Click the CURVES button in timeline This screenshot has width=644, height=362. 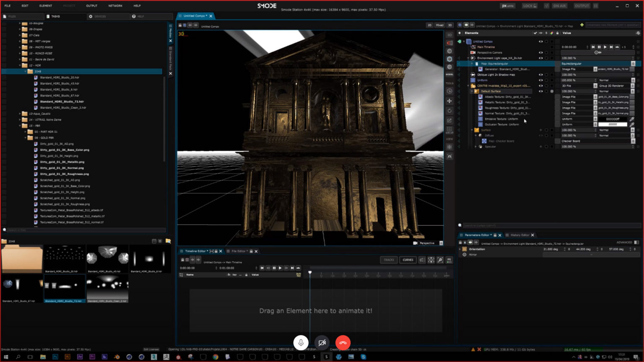click(408, 260)
